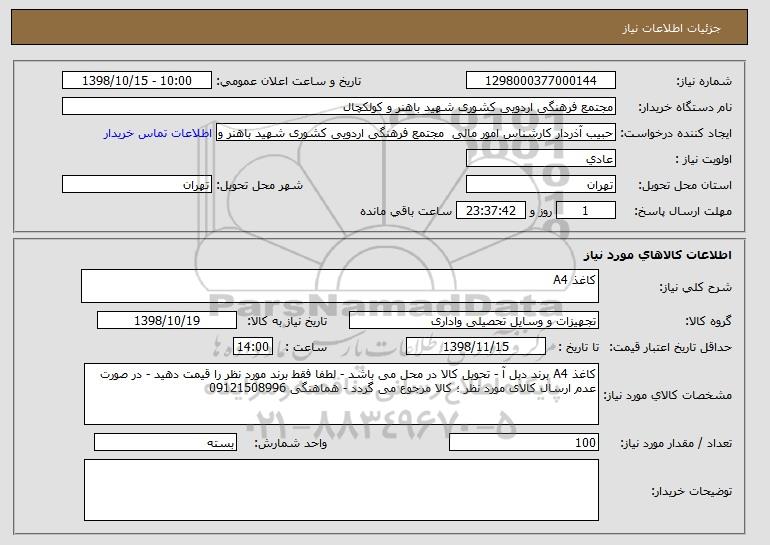The width and height of the screenshot is (770, 545).
Task: Click the توضیحات خریدار label
Action: (691, 491)
